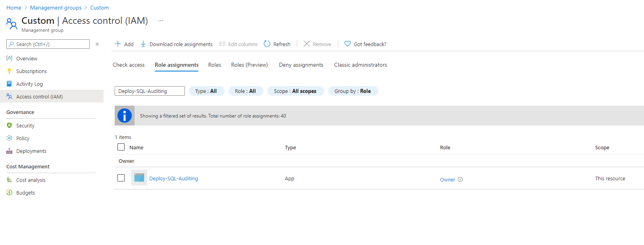The height and width of the screenshot is (245, 644).
Task: Click the Overview icon in sidebar
Action: pyautogui.click(x=10, y=58)
